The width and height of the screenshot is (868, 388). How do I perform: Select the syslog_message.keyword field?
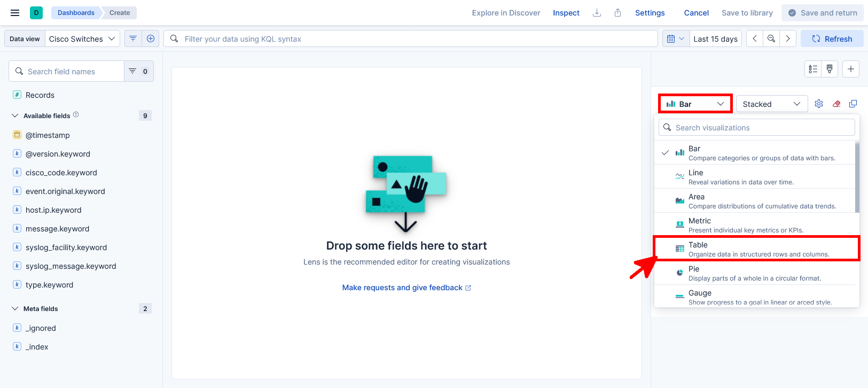[x=71, y=266]
